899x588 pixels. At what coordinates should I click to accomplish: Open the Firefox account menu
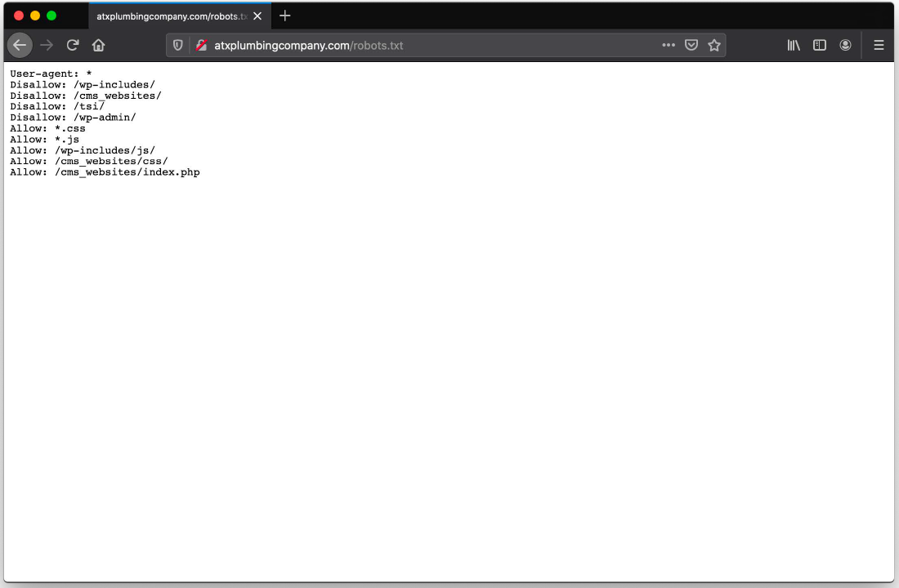pos(846,46)
